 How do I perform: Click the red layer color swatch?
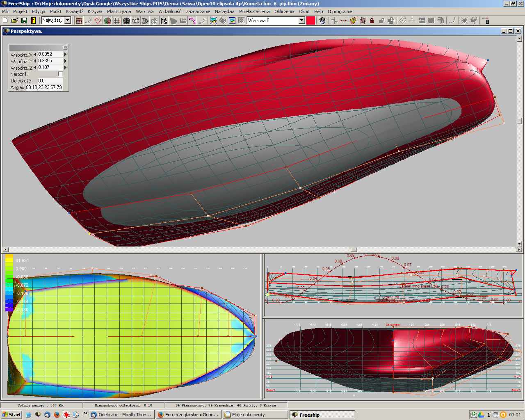tap(311, 21)
